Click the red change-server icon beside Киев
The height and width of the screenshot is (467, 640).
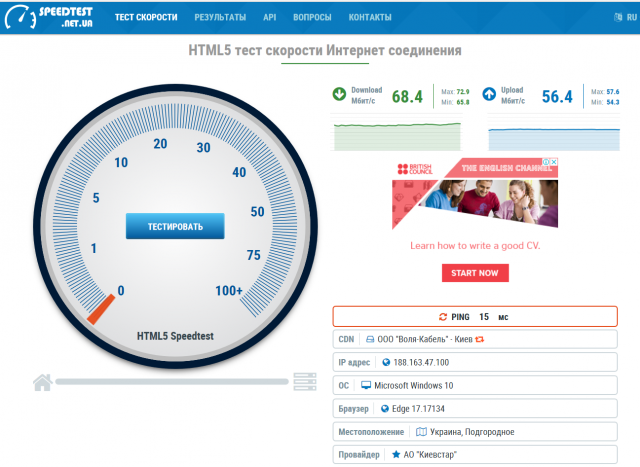click(479, 339)
